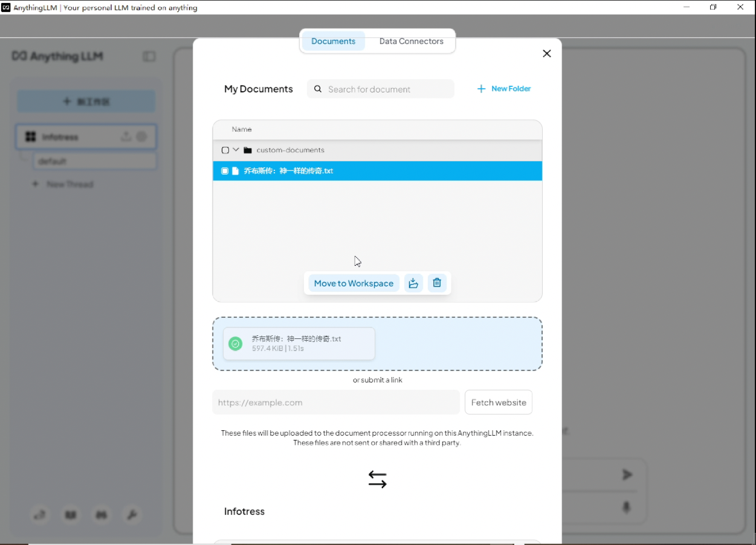Click the send arrow in chat box

pyautogui.click(x=627, y=475)
